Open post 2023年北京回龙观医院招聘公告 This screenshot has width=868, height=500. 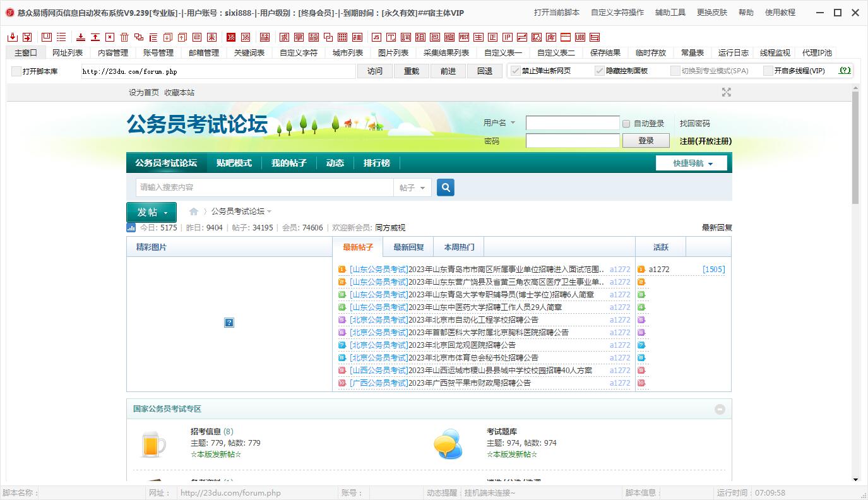click(461, 345)
